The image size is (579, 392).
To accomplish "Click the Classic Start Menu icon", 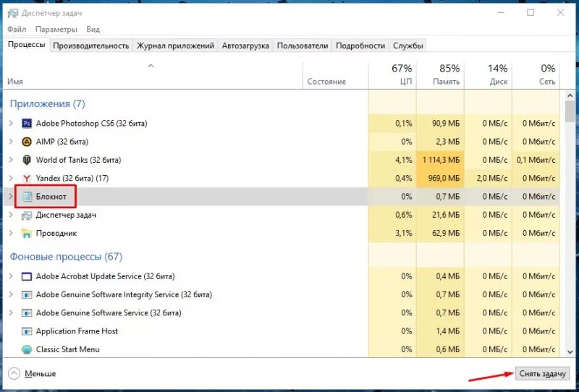I will tap(27, 349).
